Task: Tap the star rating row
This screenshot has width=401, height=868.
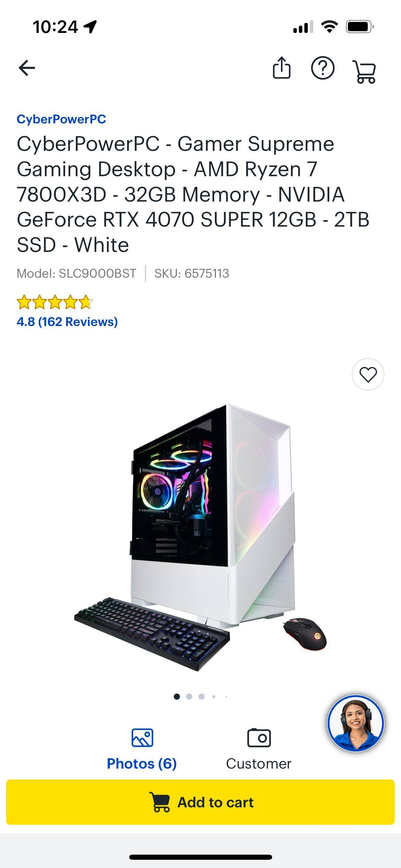Action: pyautogui.click(x=55, y=302)
